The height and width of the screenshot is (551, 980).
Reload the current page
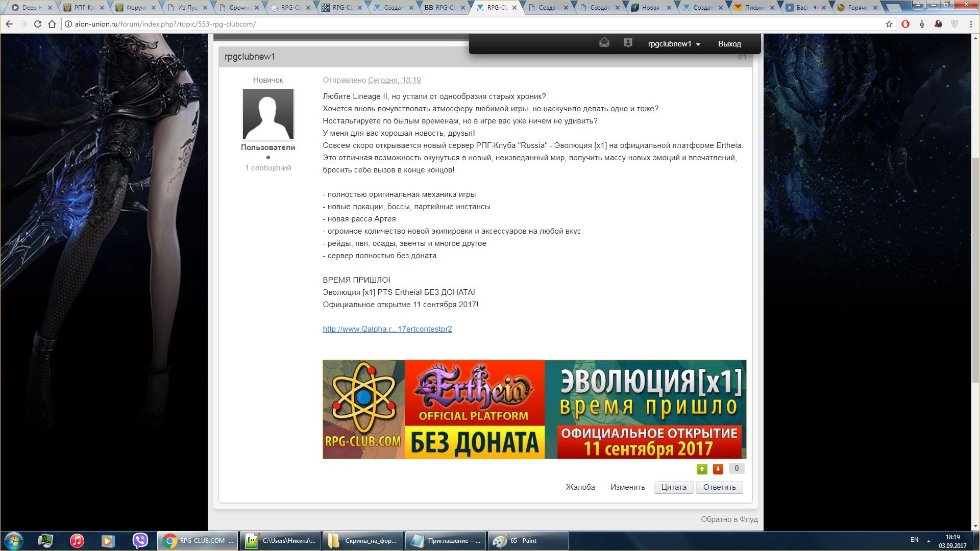tap(38, 24)
